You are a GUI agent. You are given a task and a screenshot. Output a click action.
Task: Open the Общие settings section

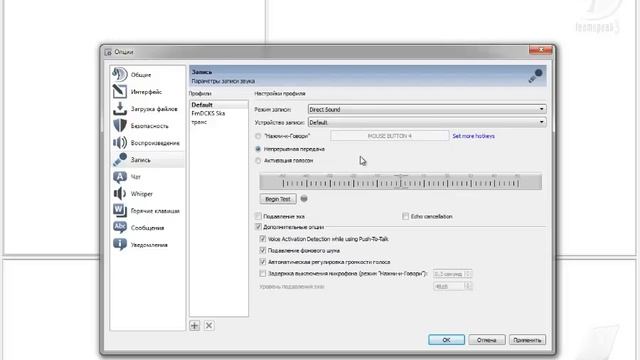(147, 75)
